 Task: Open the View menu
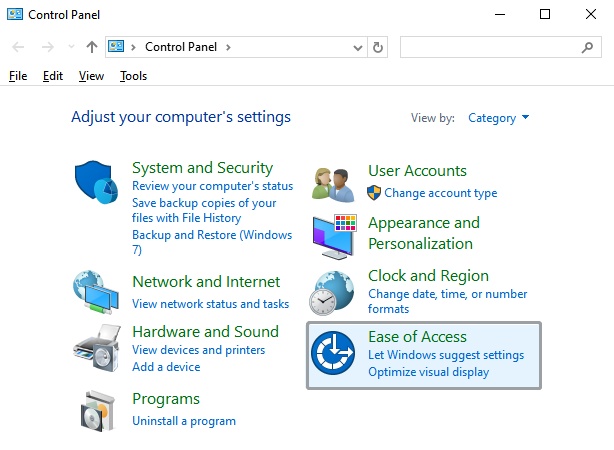click(91, 76)
